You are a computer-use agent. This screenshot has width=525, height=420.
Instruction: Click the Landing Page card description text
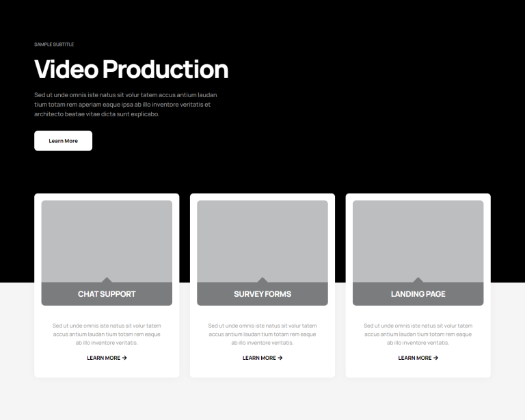coord(418,334)
